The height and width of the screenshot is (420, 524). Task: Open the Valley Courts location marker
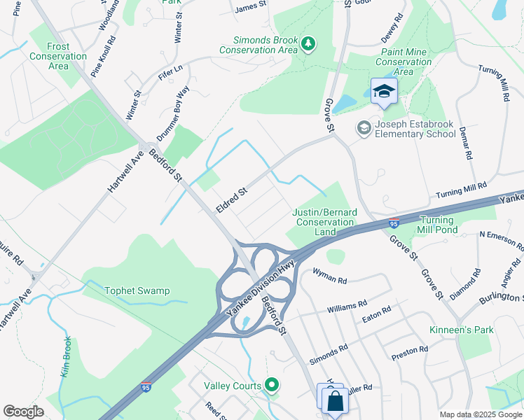click(x=272, y=384)
